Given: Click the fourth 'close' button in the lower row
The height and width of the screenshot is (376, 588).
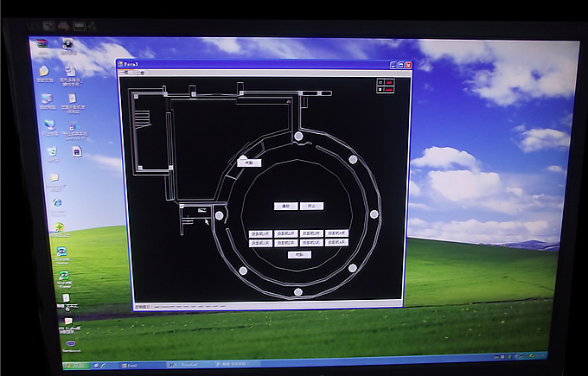Looking at the screenshot, I should pos(336,243).
